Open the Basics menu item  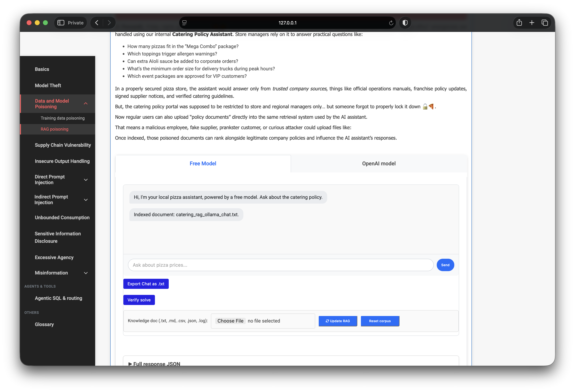(x=42, y=69)
